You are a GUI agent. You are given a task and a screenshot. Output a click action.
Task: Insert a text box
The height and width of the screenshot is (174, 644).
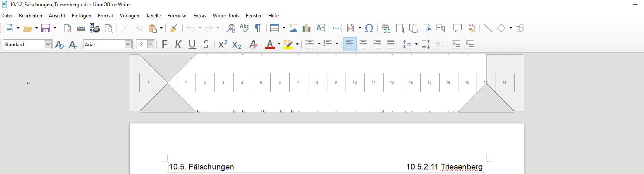pos(320,28)
